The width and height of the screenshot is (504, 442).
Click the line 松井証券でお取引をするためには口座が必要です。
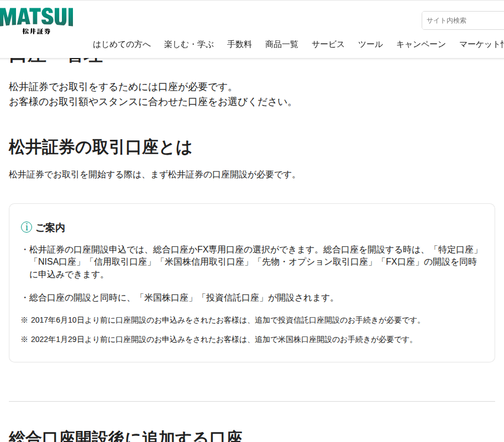coord(121,87)
